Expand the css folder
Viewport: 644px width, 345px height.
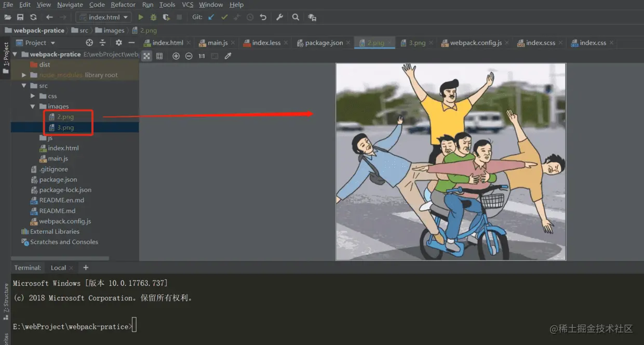click(x=33, y=96)
